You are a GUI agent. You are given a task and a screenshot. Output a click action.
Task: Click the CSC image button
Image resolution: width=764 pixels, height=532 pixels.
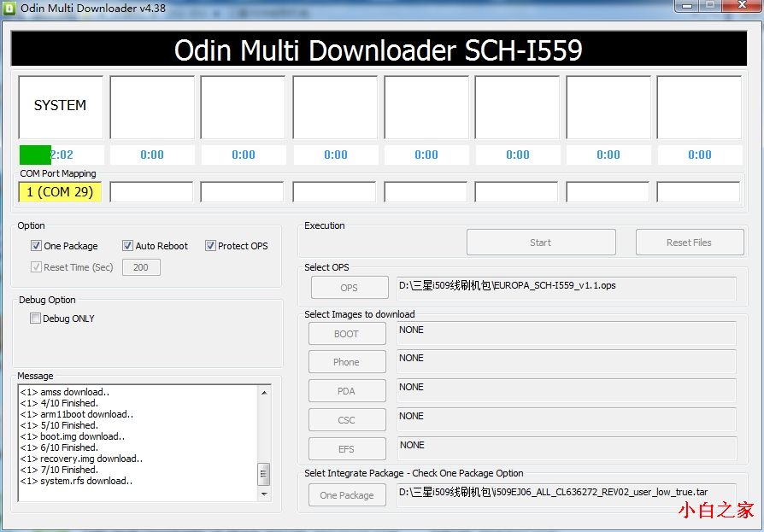click(346, 420)
